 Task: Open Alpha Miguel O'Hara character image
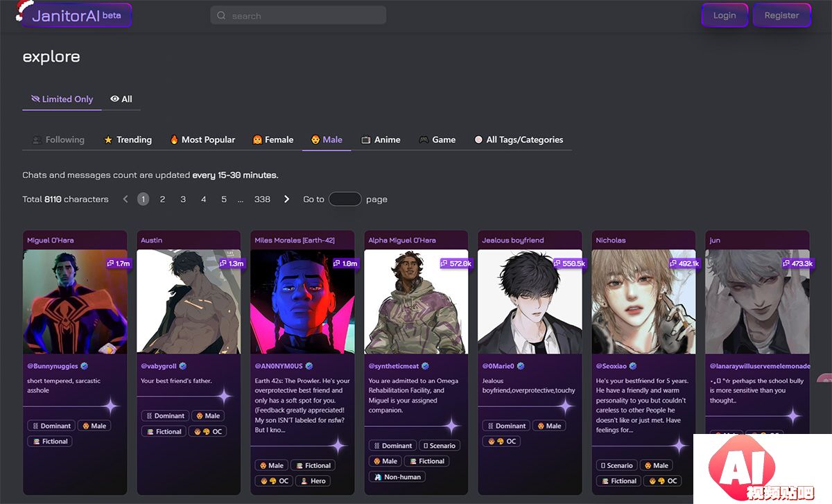click(416, 302)
